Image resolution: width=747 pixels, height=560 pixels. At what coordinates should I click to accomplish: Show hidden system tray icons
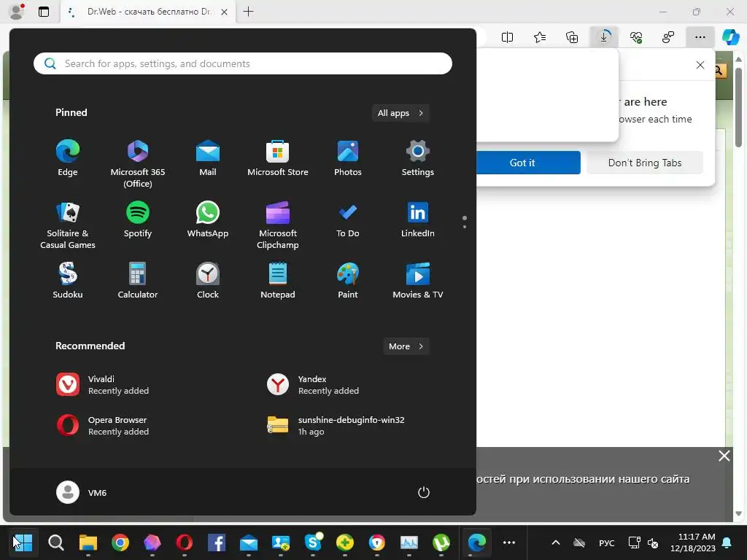click(x=555, y=542)
